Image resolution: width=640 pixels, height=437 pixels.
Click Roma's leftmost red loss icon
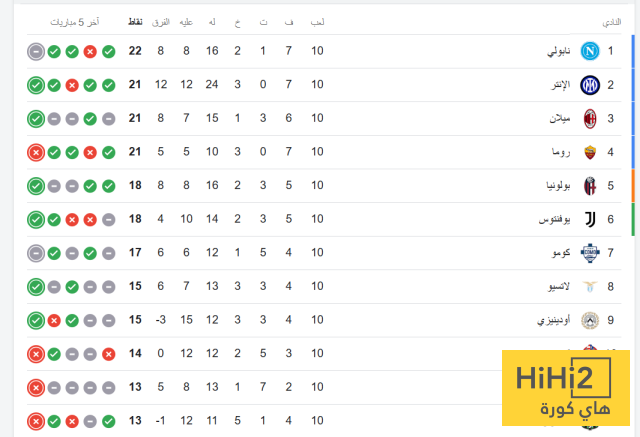click(35, 152)
